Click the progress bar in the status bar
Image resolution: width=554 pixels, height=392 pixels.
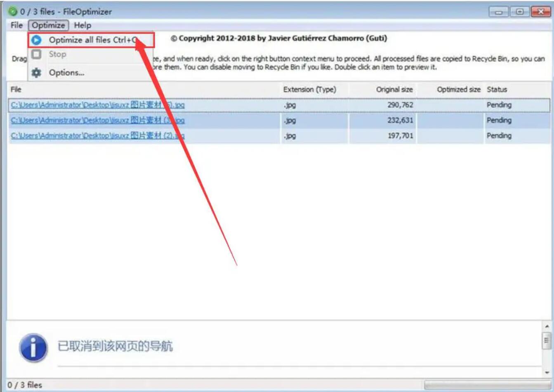(x=487, y=385)
